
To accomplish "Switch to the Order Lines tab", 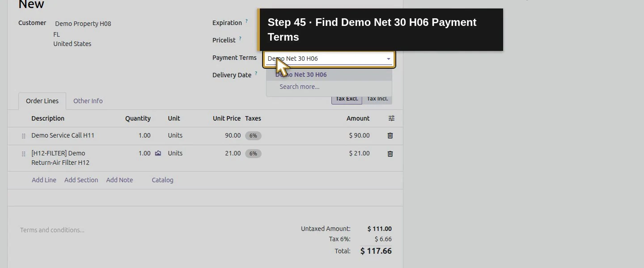I will coord(42,101).
